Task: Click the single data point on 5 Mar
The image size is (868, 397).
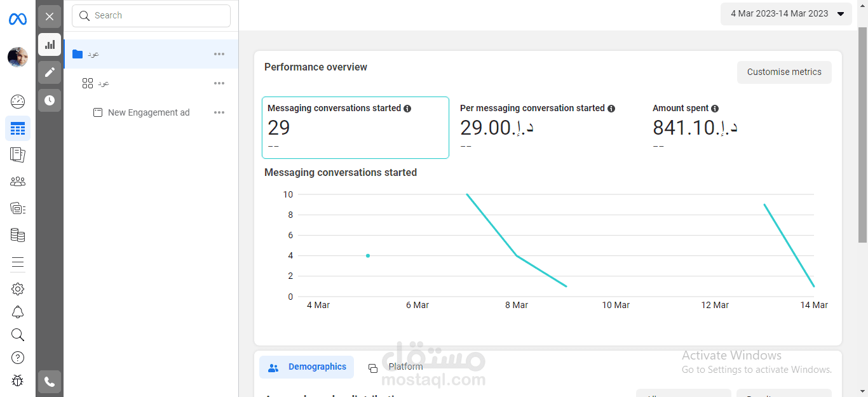Action: click(x=368, y=256)
